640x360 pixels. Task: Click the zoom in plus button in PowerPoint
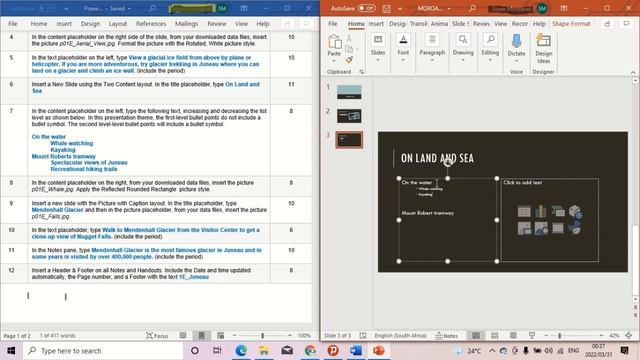click(x=601, y=336)
